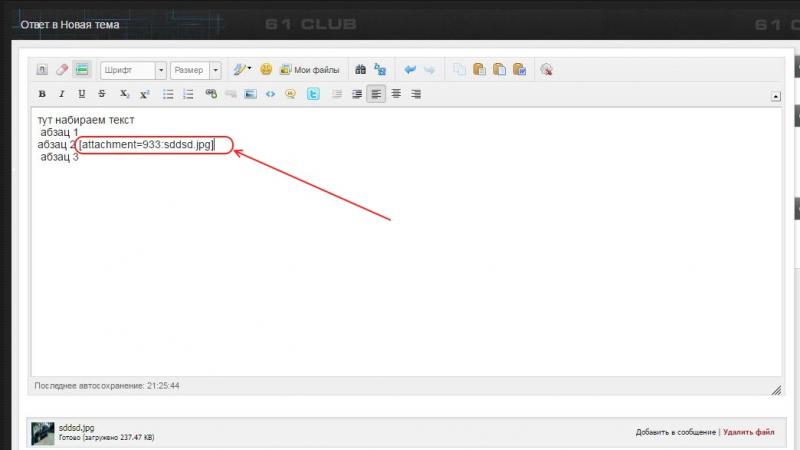Click the eraser remove-format icon
This screenshot has height=450, width=800.
[61, 70]
